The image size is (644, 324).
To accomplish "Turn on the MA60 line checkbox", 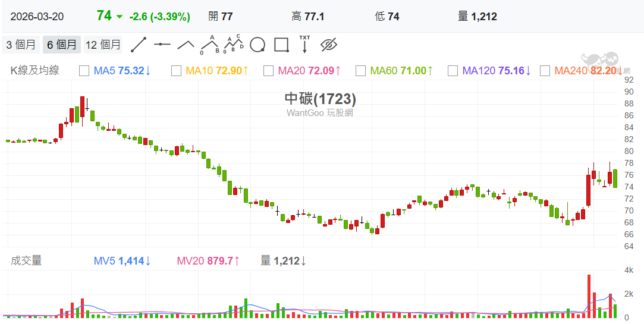I will point(360,71).
